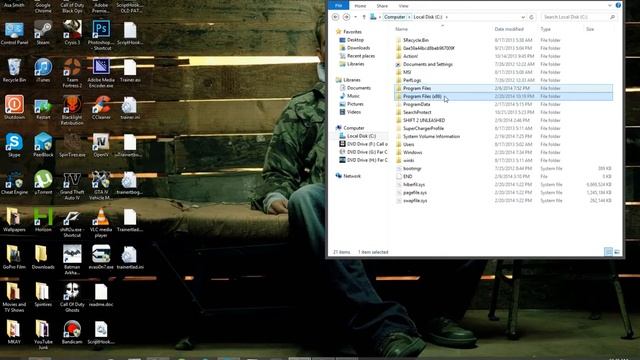The image size is (640, 360).
Task: Select the pagefile.sys file row
Action: tap(503, 193)
